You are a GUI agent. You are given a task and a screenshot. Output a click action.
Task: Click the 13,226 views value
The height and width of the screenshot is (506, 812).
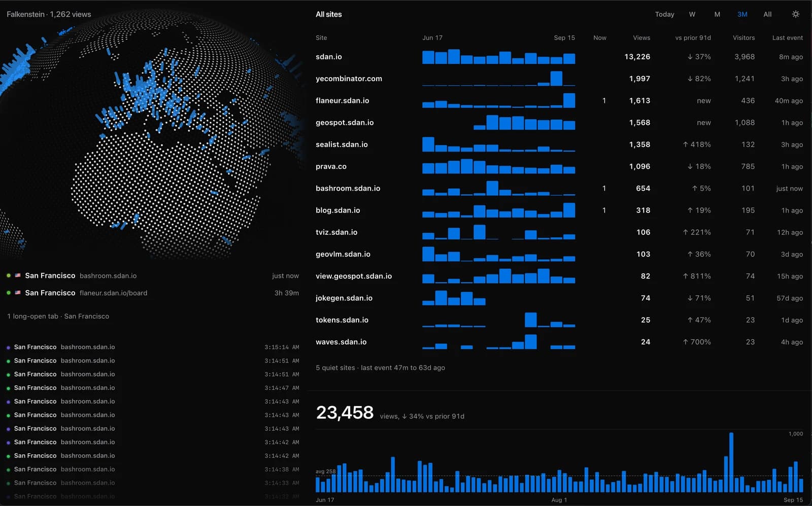[637, 57]
